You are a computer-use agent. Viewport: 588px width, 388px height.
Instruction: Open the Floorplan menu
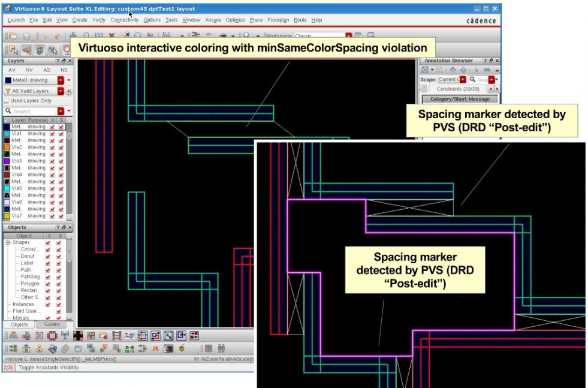pyautogui.click(x=278, y=20)
